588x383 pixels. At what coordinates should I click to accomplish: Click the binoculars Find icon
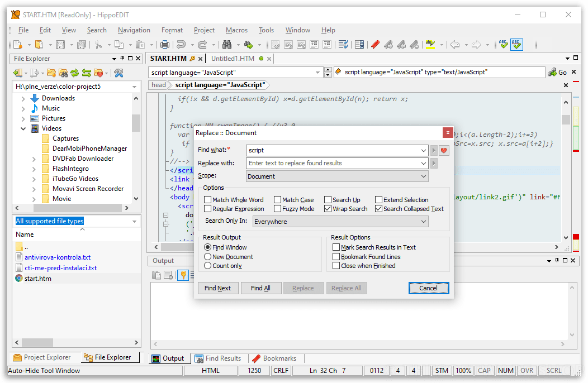click(227, 45)
